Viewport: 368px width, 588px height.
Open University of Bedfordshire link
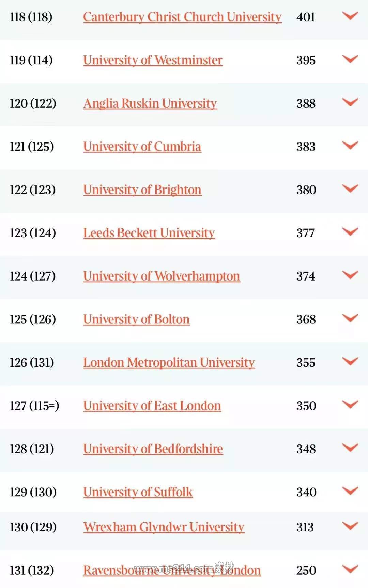tap(153, 449)
